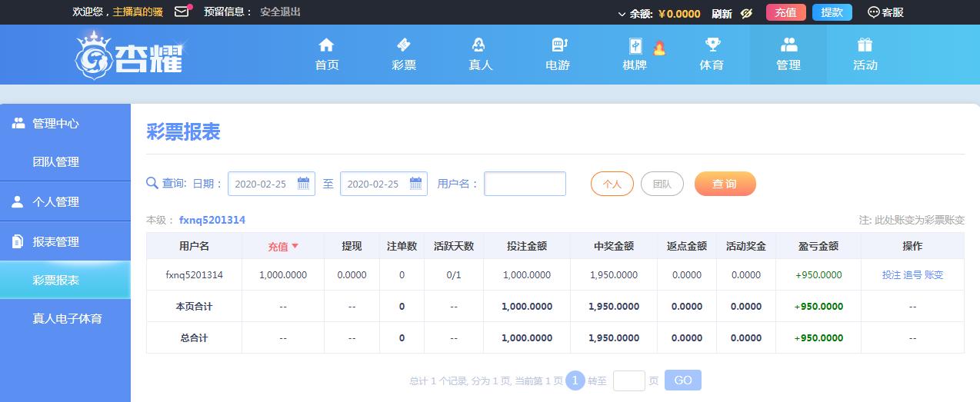980x402 pixels.
Task: Open end date calendar picker
Action: pos(415,184)
